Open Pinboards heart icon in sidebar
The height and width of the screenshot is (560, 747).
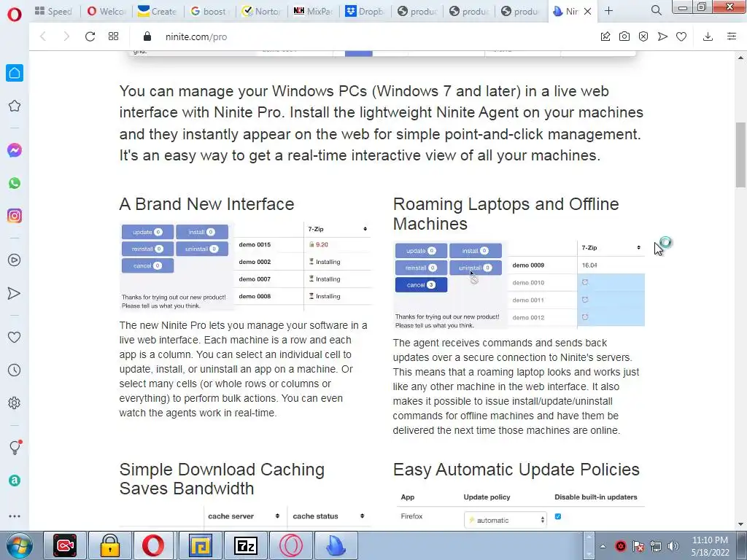coord(15,337)
